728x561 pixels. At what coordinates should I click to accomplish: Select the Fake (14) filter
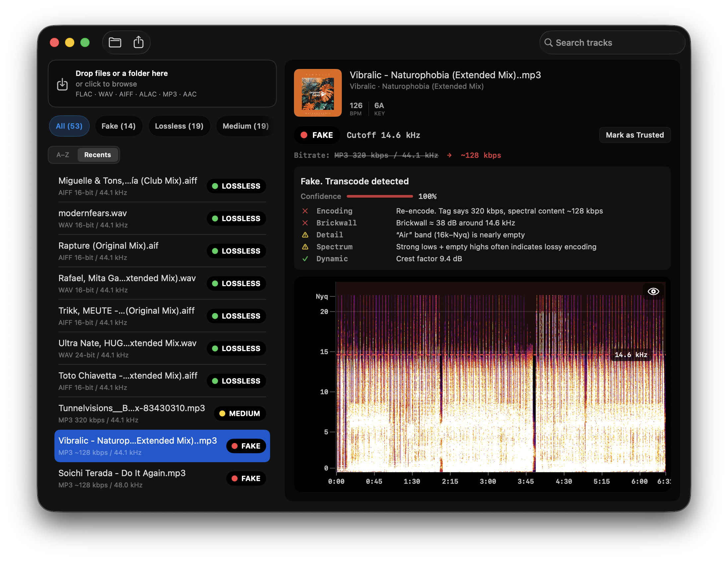point(118,126)
